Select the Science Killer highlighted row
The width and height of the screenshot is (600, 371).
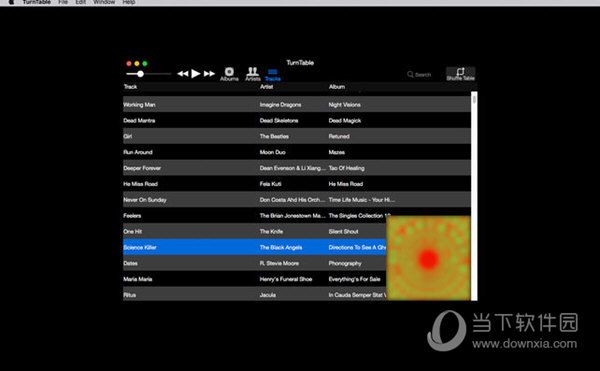[x=254, y=247]
